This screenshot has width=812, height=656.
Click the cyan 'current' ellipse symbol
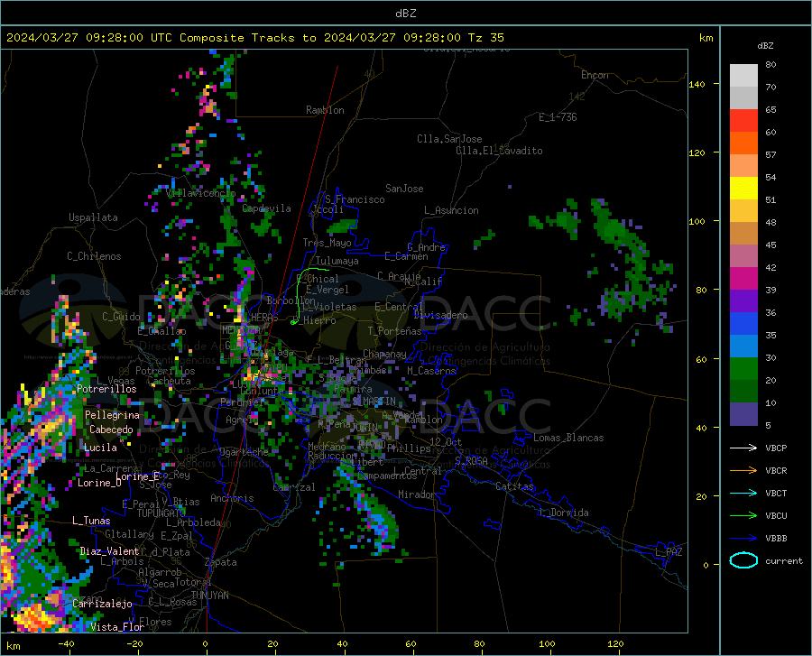tap(743, 560)
